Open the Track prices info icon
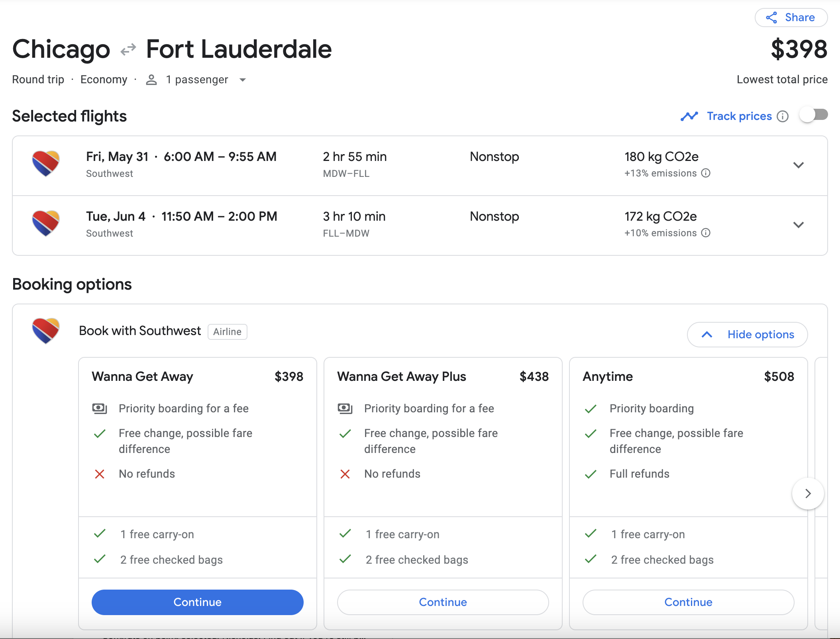This screenshot has height=639, width=840. click(783, 116)
